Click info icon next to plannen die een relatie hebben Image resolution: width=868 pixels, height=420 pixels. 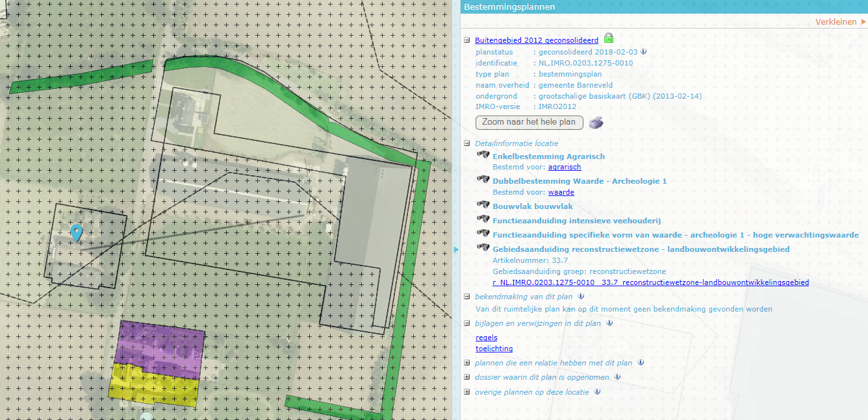(x=641, y=363)
